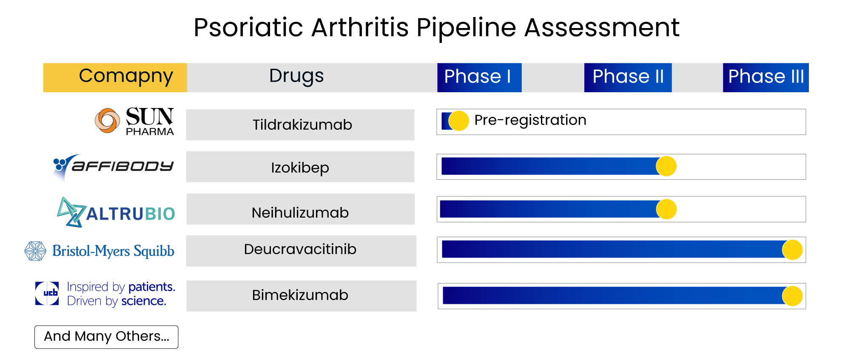Viewport: 868px width, 357px height.
Task: Click the Bristol-Myers Squibb logo
Action: [x=100, y=251]
